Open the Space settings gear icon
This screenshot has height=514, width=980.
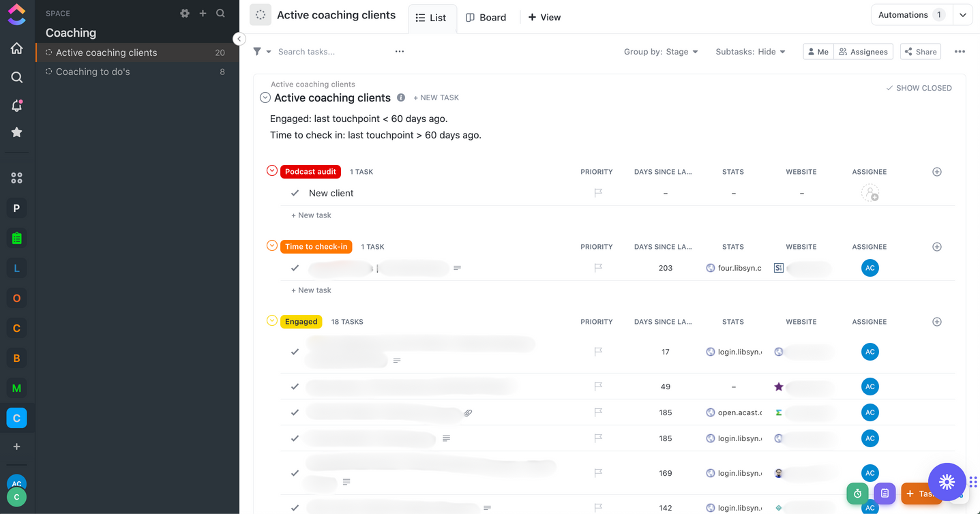185,14
